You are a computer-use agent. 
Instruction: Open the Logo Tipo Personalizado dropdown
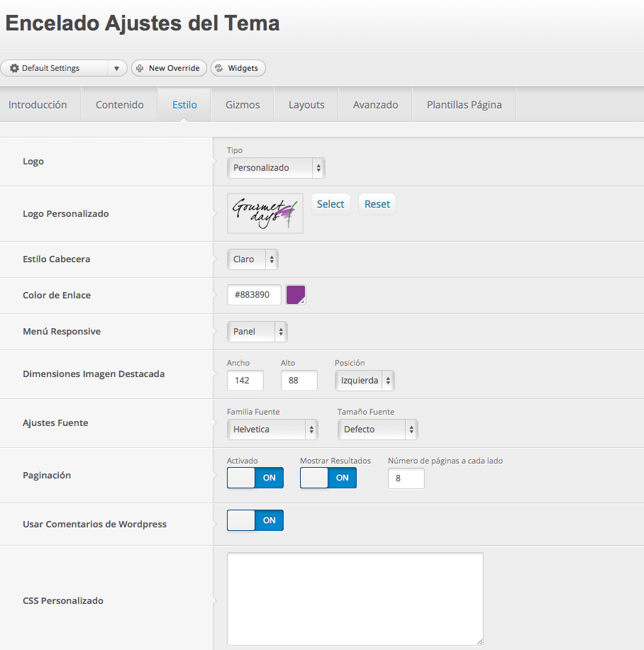pyautogui.click(x=276, y=168)
